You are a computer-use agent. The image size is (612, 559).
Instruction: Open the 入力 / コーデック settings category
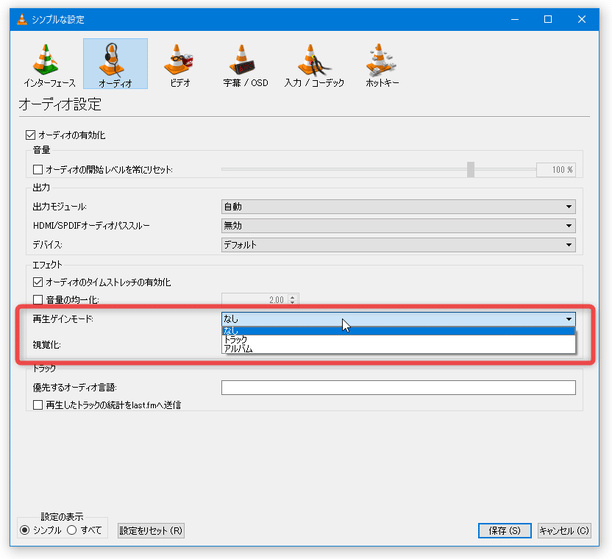(x=314, y=64)
